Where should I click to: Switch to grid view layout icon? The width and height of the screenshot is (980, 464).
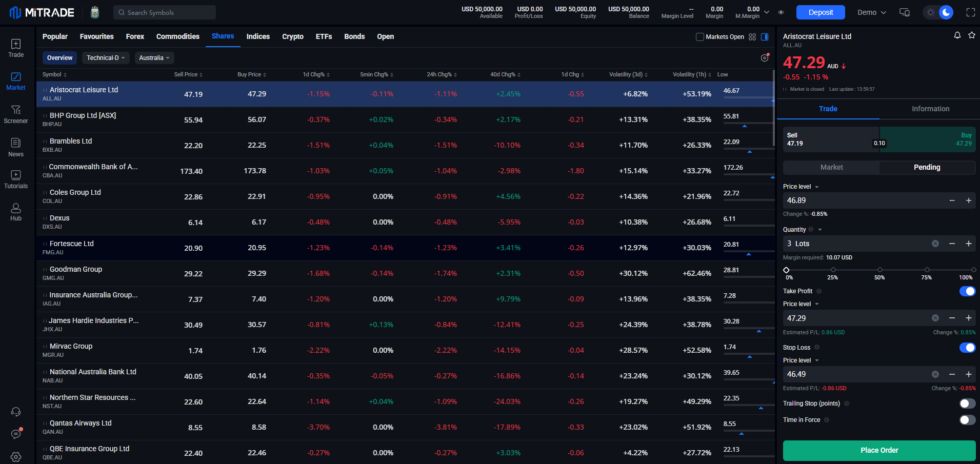(x=752, y=37)
